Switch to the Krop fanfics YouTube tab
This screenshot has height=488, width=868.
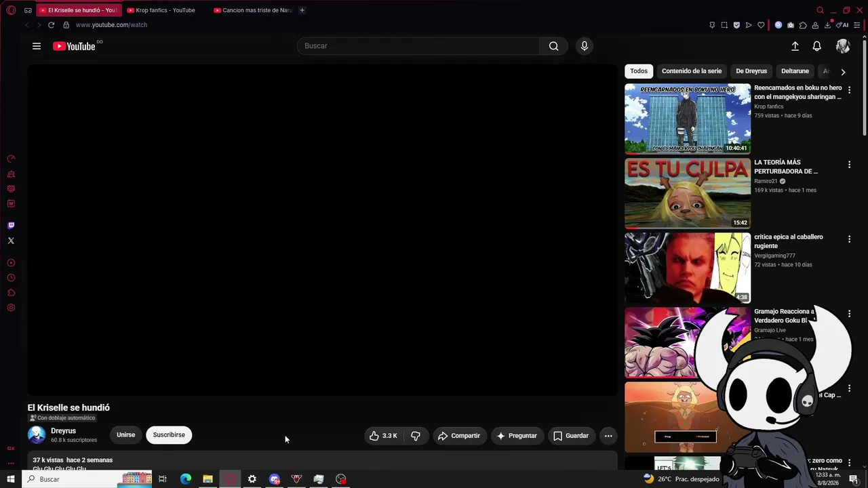pos(165,10)
